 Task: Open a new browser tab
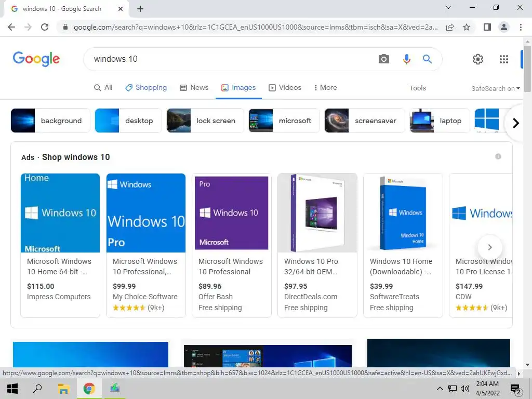140,9
